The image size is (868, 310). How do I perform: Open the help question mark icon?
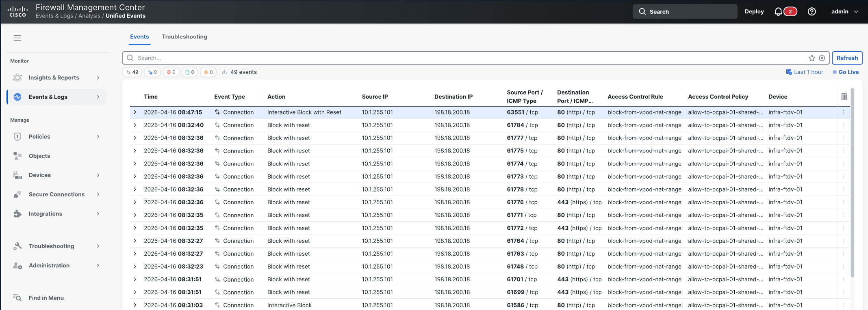pos(812,12)
